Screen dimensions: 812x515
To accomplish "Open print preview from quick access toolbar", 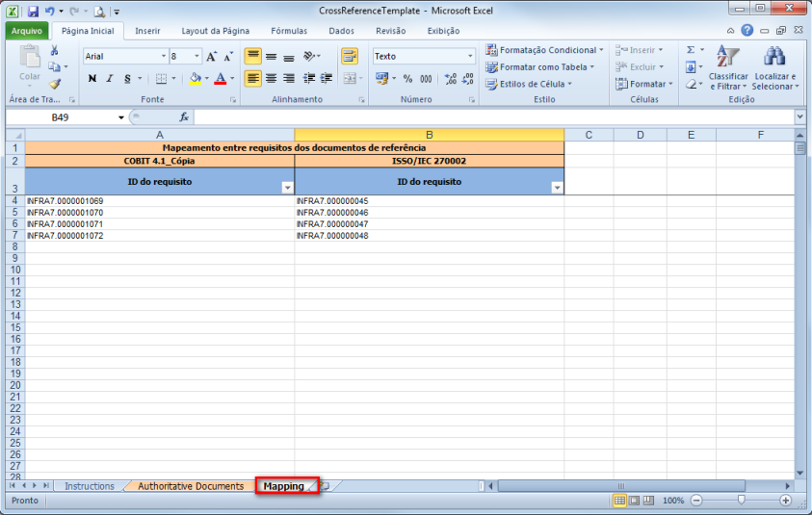I will click(x=99, y=11).
